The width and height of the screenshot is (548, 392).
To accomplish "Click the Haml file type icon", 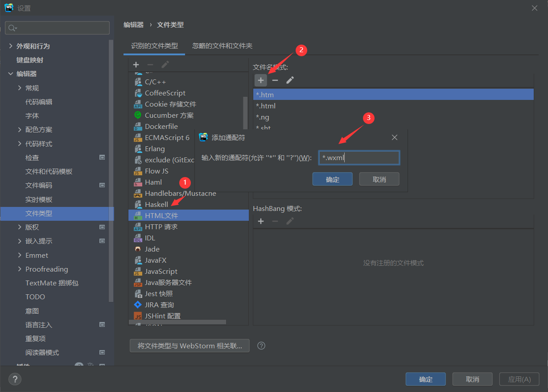I will point(138,182).
